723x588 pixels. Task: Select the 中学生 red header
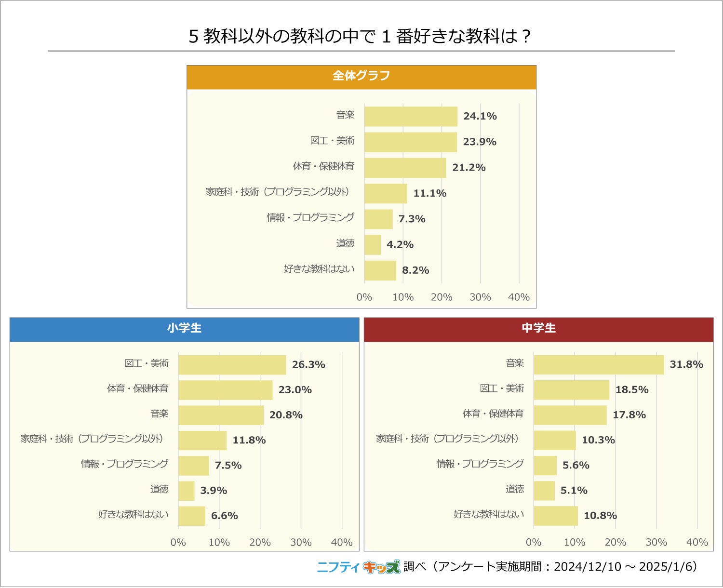click(538, 329)
